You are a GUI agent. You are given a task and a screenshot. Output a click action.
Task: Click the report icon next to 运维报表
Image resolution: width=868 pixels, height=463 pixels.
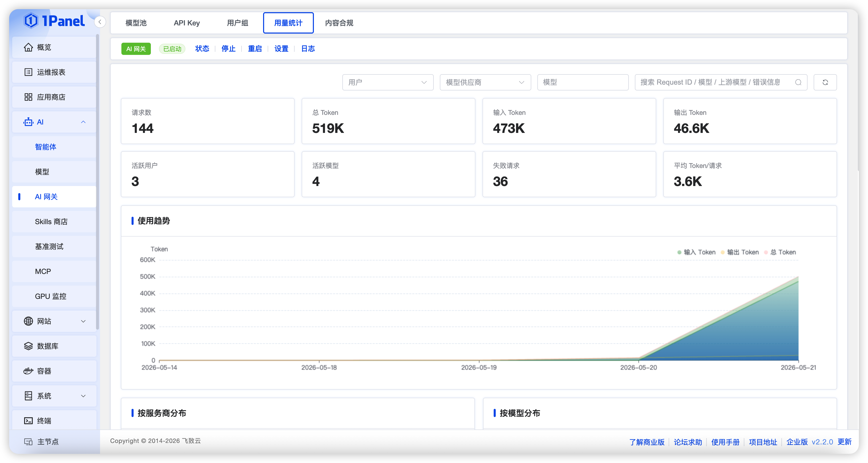click(x=28, y=72)
